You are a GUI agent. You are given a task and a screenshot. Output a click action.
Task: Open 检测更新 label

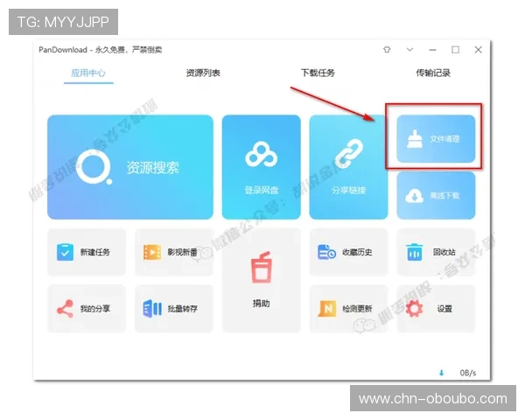(357, 309)
